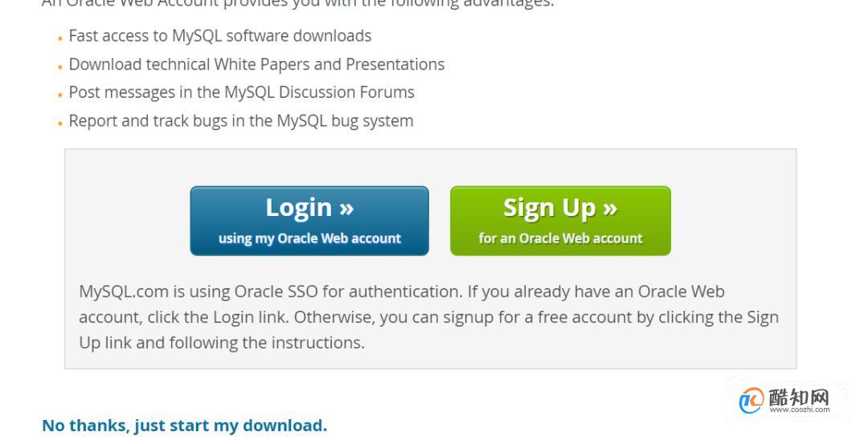868x444 pixels.
Task: Click the » chevron on the Login button
Action: 346,209
